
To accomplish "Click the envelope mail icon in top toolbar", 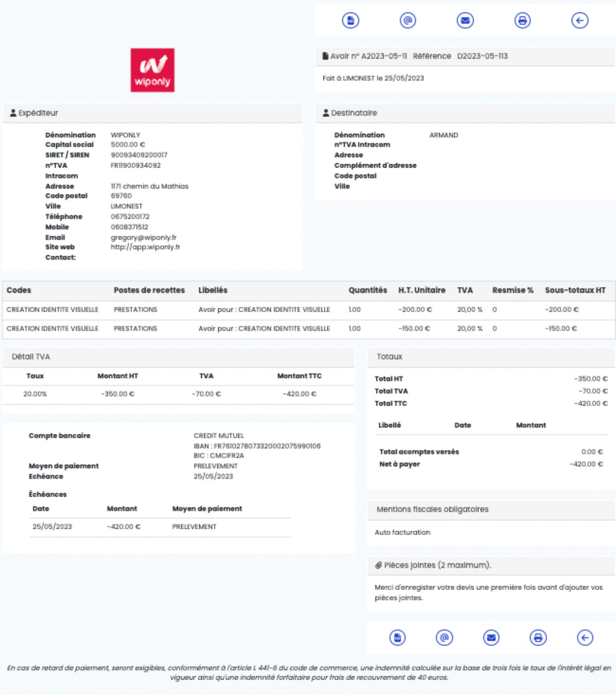I will (x=465, y=21).
